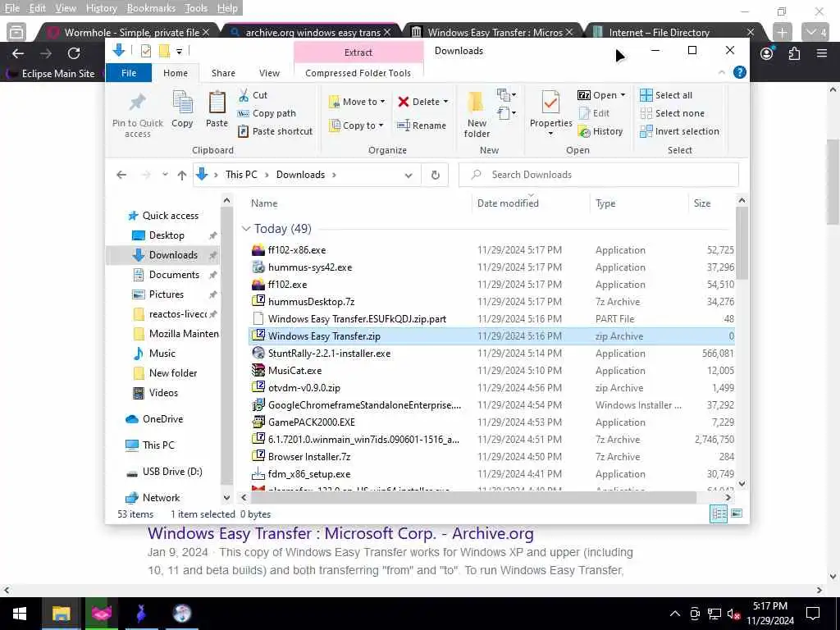This screenshot has width=840, height=630.
Task: Collapse the Today (49) group
Action: point(246,229)
